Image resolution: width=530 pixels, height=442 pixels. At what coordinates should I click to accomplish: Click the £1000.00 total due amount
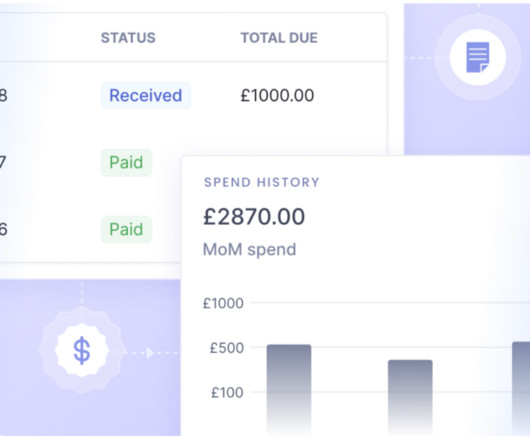click(277, 96)
